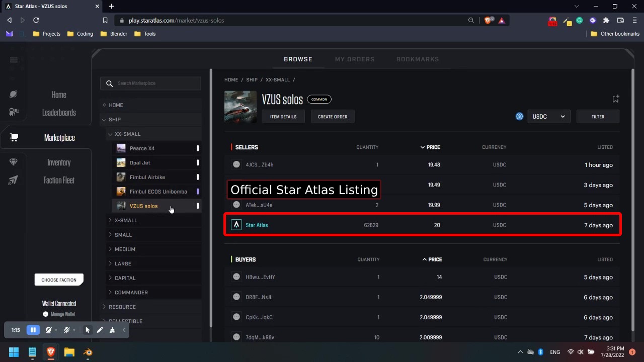The height and width of the screenshot is (362, 644).
Task: Toggle the microphone in the recorder toolbar
Action: point(66,330)
